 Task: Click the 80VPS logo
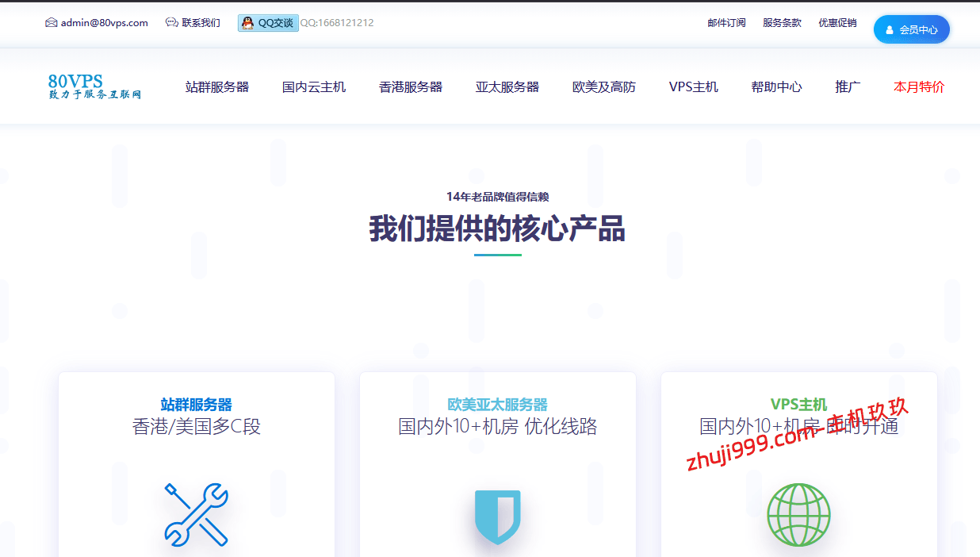tap(94, 86)
